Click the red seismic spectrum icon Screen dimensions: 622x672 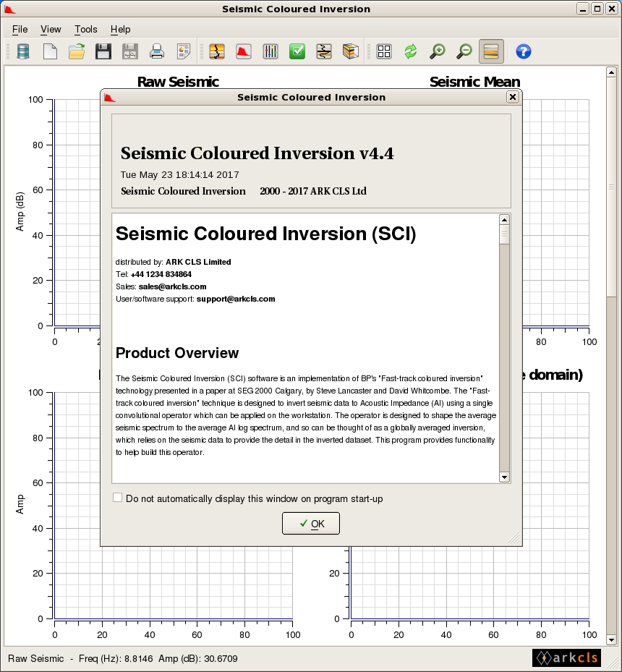point(244,51)
